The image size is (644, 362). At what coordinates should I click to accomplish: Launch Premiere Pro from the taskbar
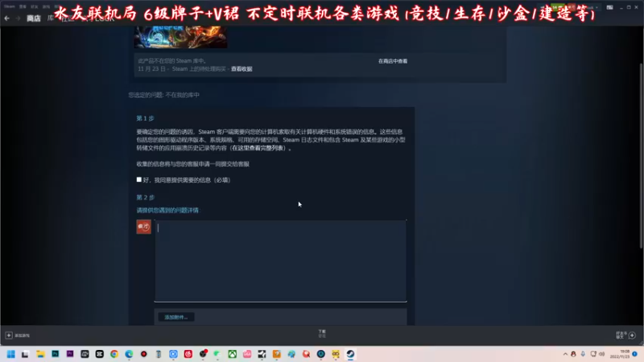click(70, 354)
